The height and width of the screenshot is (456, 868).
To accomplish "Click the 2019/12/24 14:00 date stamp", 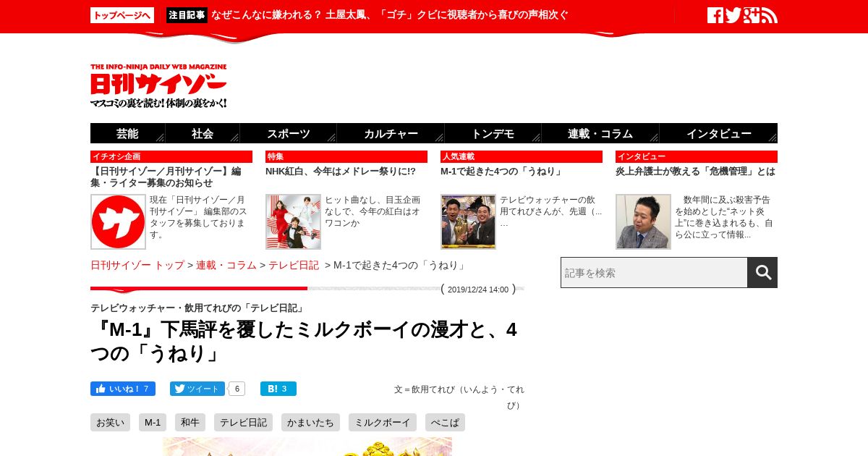I will tap(478, 290).
